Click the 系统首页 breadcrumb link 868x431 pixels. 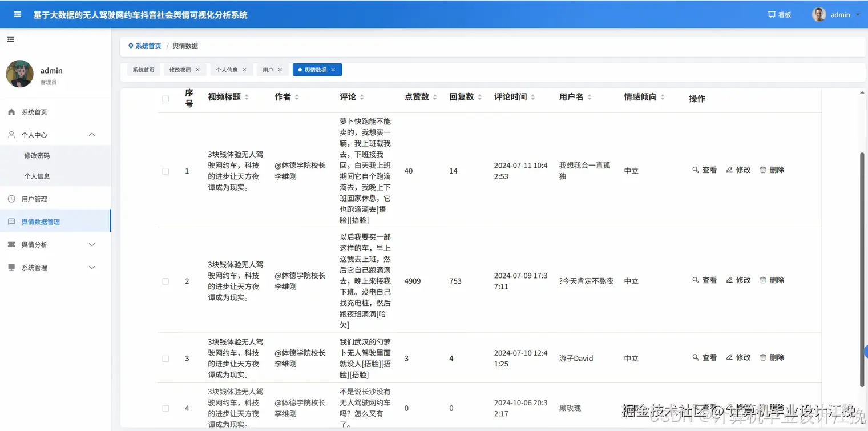pos(148,46)
